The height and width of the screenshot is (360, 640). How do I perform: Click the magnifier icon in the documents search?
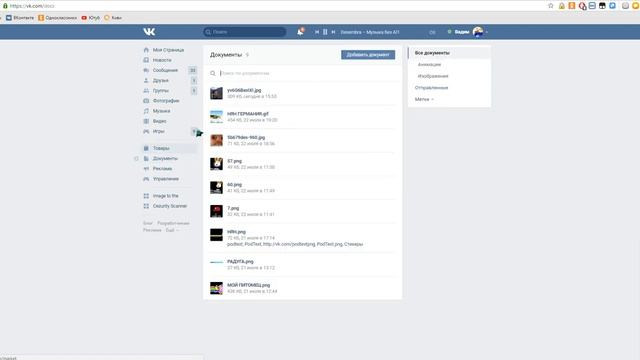[x=213, y=73]
